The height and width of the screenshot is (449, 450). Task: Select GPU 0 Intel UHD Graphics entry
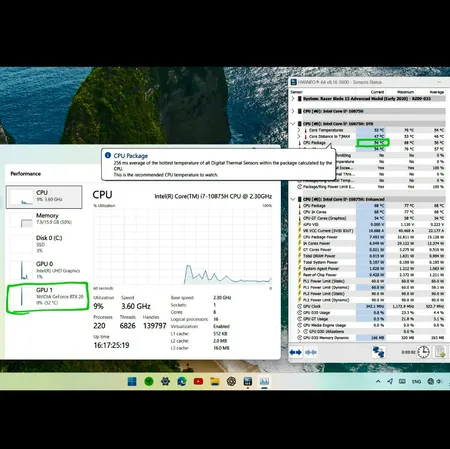pos(45,270)
